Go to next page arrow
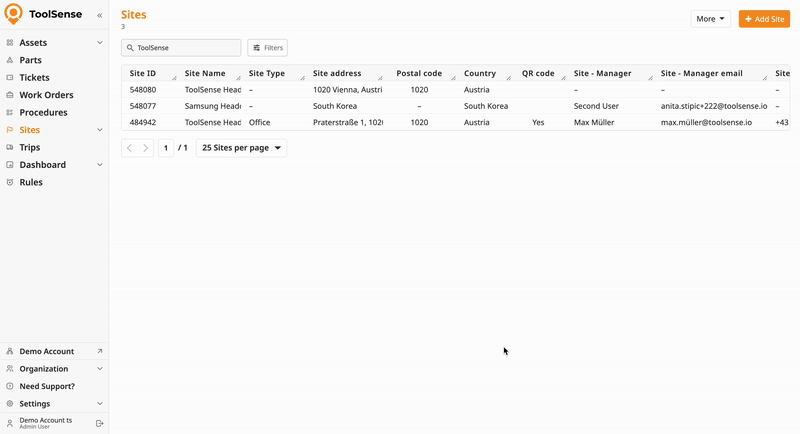 pos(145,148)
